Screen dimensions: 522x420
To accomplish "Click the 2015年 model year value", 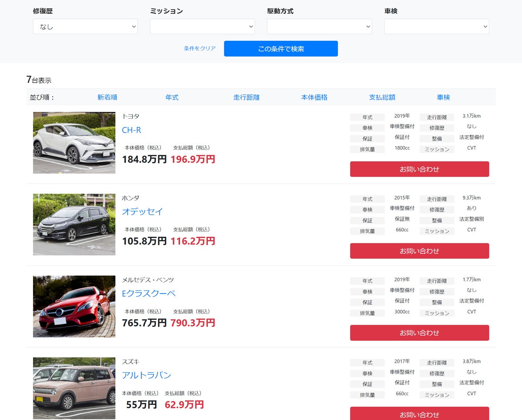I will pyautogui.click(x=402, y=198).
